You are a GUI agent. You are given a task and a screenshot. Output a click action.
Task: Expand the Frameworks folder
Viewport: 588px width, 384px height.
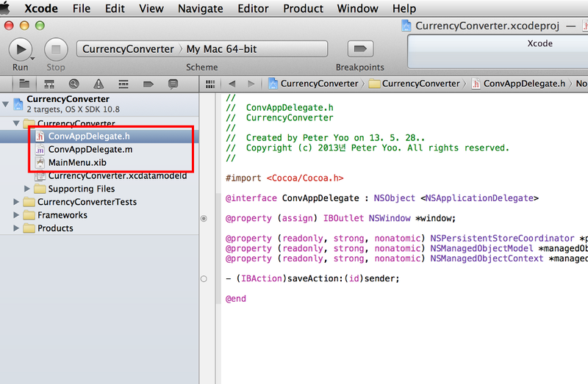pos(18,215)
